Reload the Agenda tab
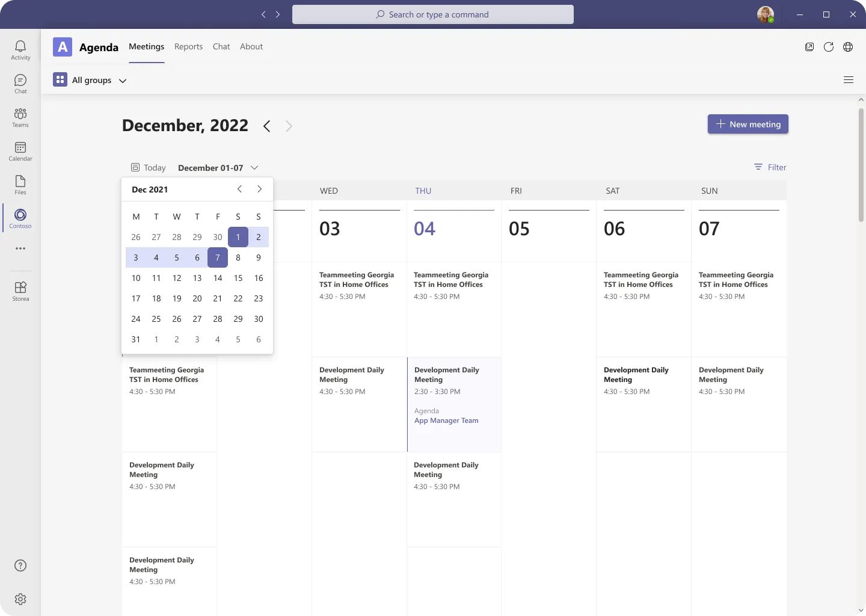 (829, 47)
